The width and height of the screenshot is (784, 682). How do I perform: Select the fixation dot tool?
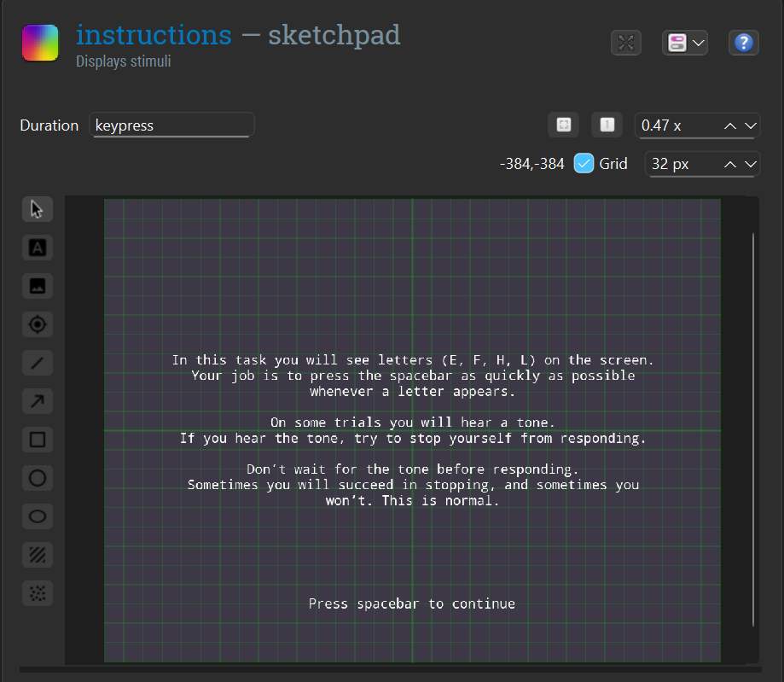38,324
